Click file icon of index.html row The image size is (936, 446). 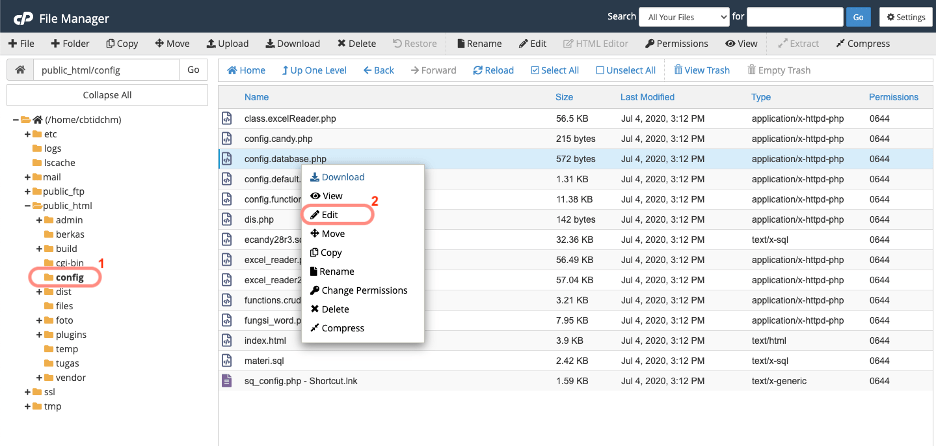pyautogui.click(x=226, y=340)
